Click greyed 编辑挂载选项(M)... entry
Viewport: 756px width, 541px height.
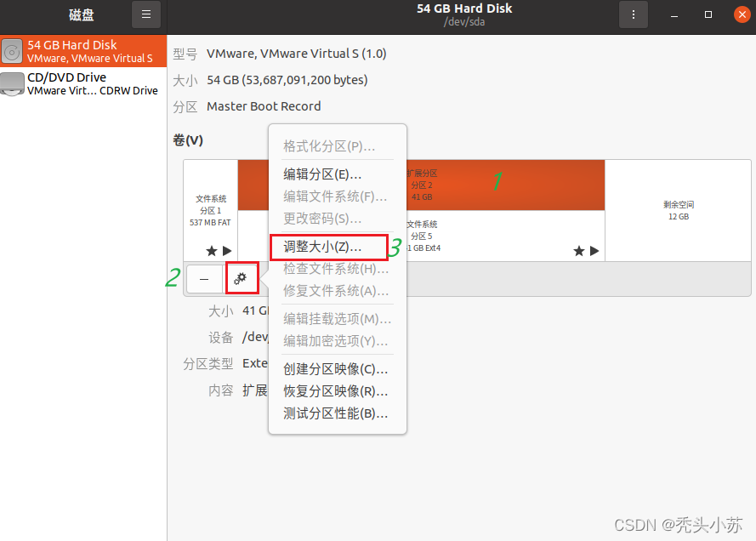(337, 319)
